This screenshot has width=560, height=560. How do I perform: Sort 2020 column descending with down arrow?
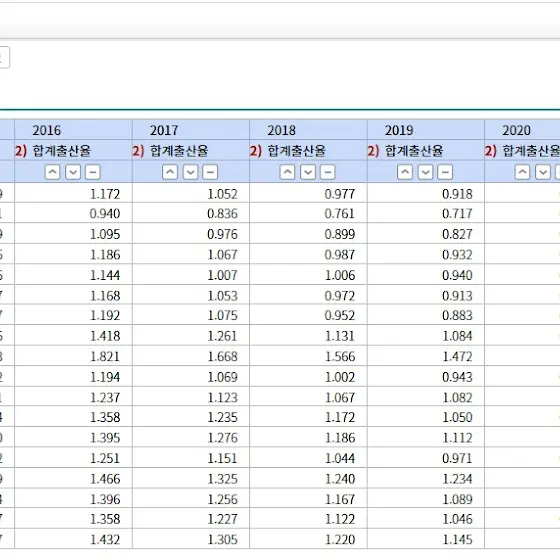[x=543, y=172]
